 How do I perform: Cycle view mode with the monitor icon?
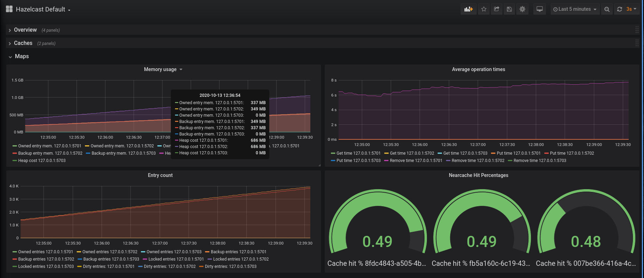click(540, 9)
